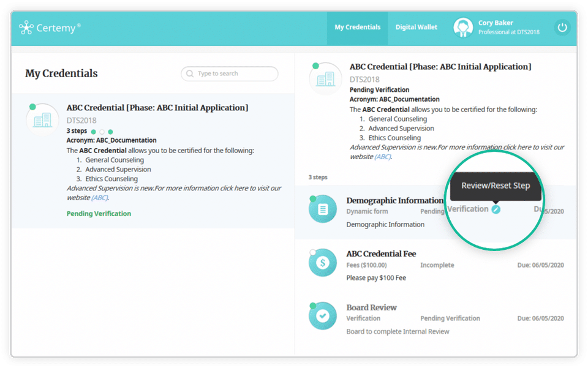Click the Incomplete status of the fee step
Viewport: 588px width, 368px height.
(437, 265)
